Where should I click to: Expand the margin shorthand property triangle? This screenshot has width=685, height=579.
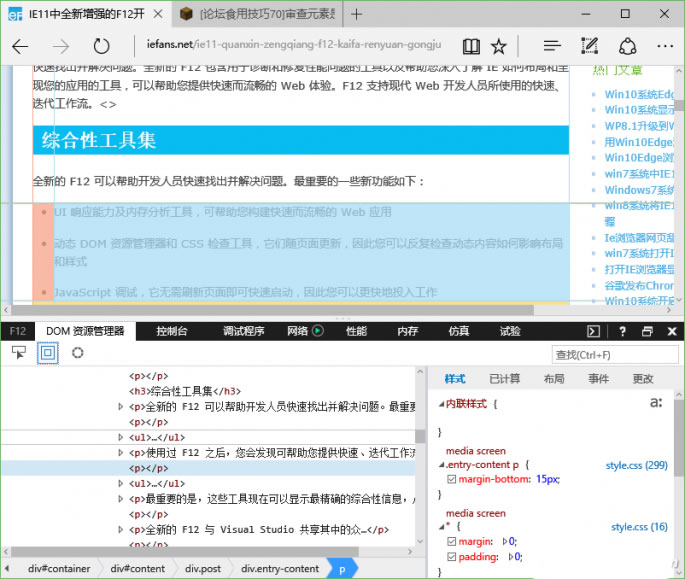[505, 541]
